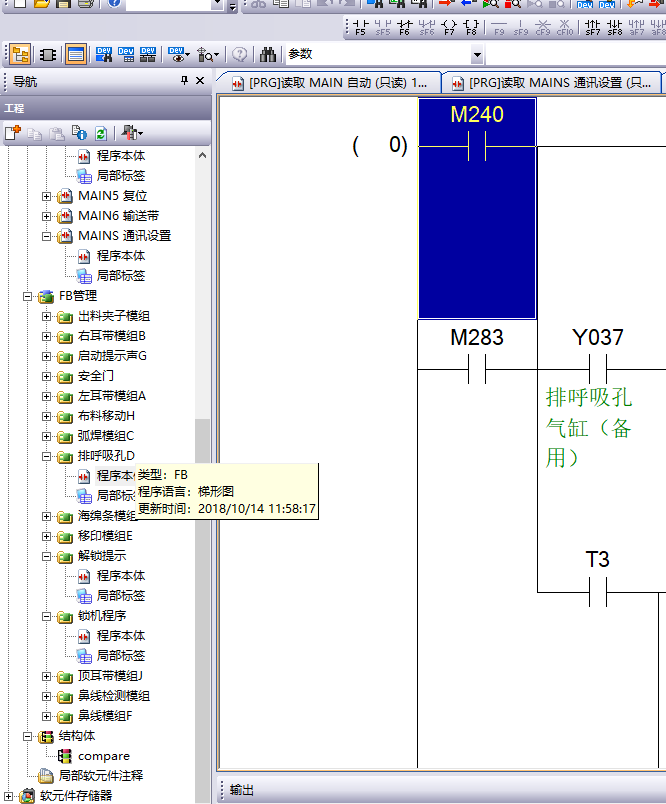Click the F6 normally-closed contact icon

(404, 27)
